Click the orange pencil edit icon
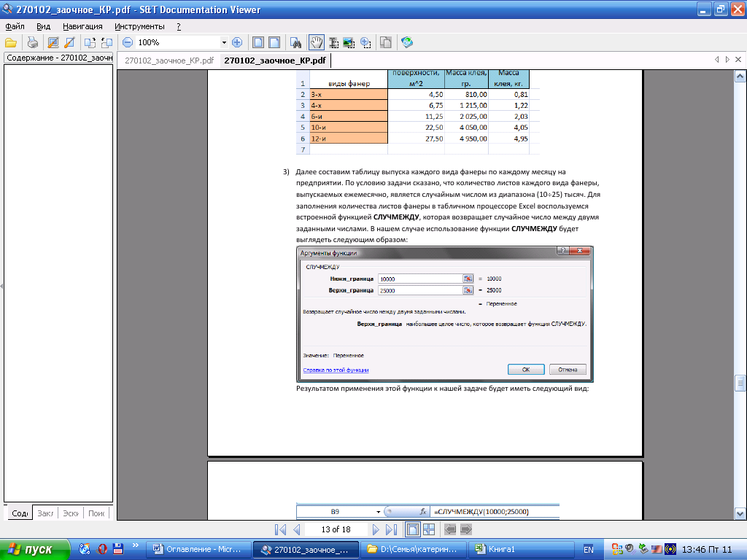This screenshot has width=747, height=560. (x=69, y=43)
